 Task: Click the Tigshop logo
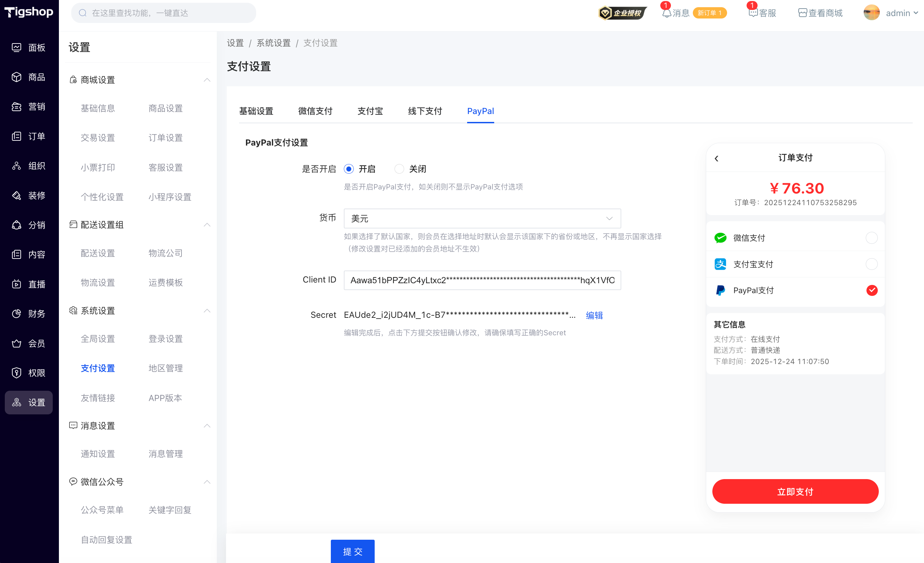pos(29,12)
